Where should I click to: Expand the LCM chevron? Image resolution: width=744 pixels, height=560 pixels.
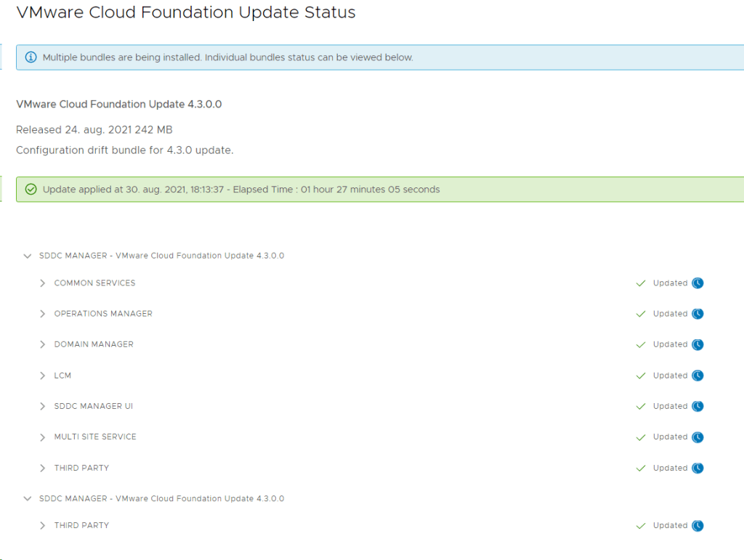coord(43,376)
